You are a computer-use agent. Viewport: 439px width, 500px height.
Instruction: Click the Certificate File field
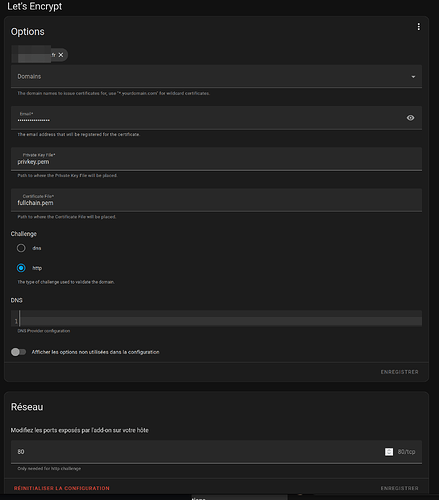pos(216,200)
